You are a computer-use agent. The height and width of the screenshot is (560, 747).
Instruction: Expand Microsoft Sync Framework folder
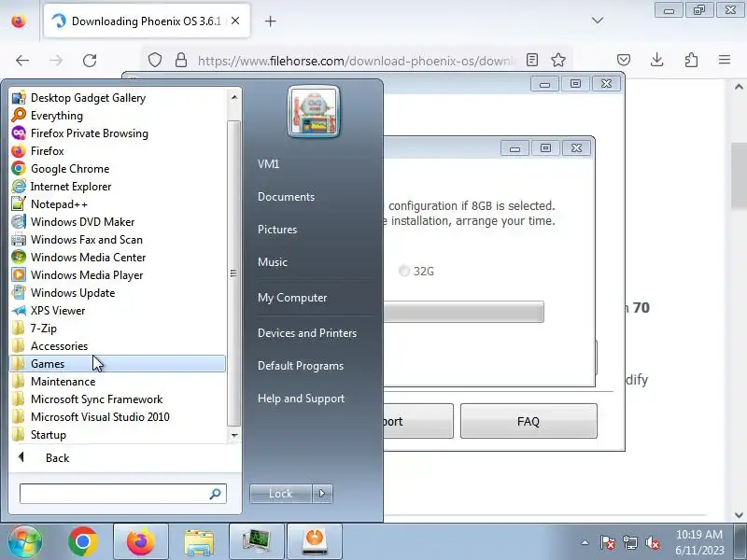(118, 399)
